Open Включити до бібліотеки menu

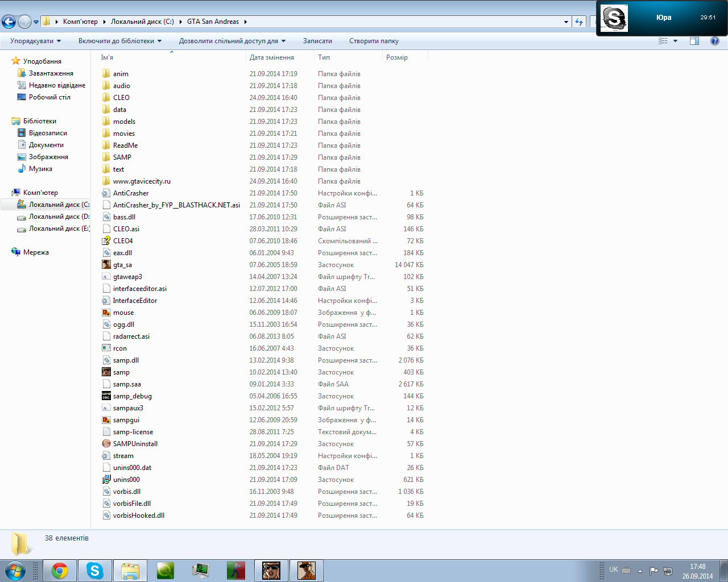tap(120, 41)
